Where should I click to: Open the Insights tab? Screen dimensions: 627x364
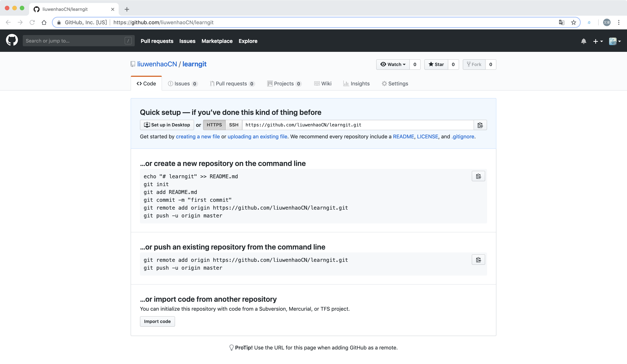(x=356, y=84)
